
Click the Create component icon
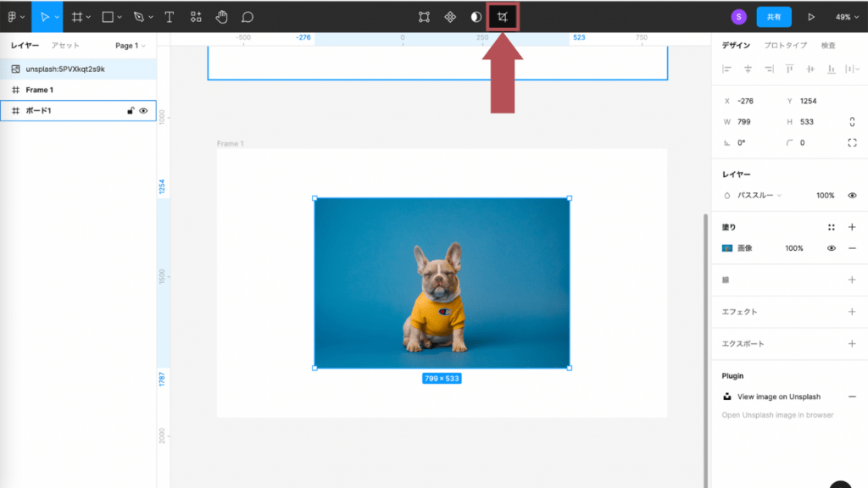point(450,17)
